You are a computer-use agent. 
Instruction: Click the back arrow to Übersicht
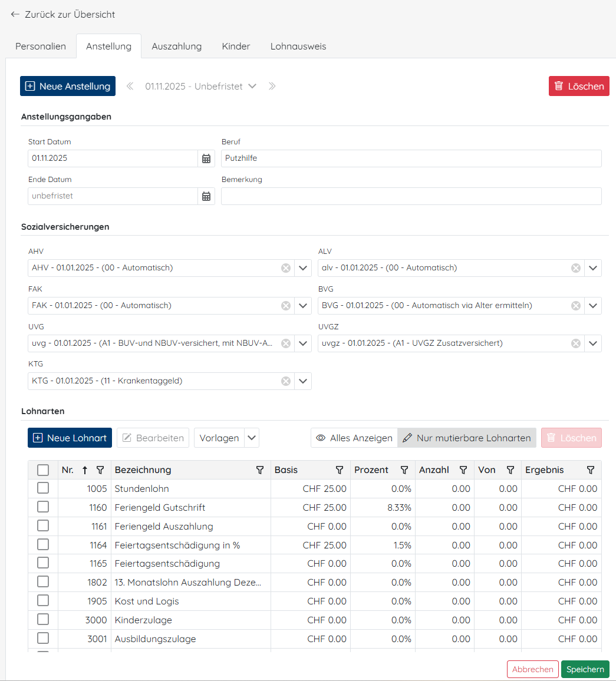click(15, 14)
